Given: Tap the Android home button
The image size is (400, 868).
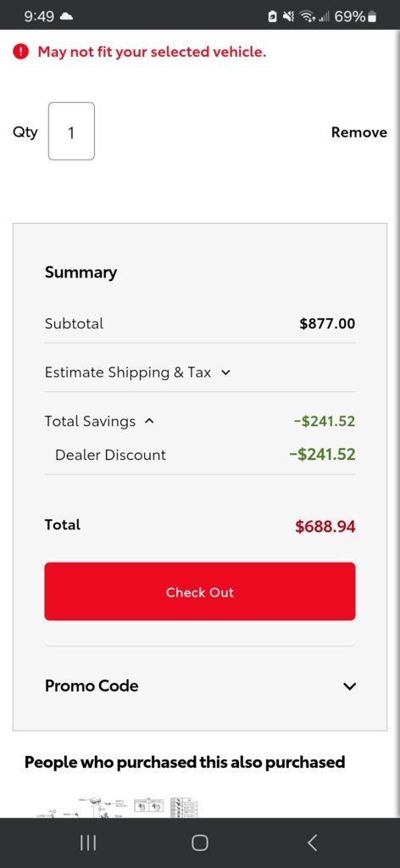Looking at the screenshot, I should [x=200, y=843].
